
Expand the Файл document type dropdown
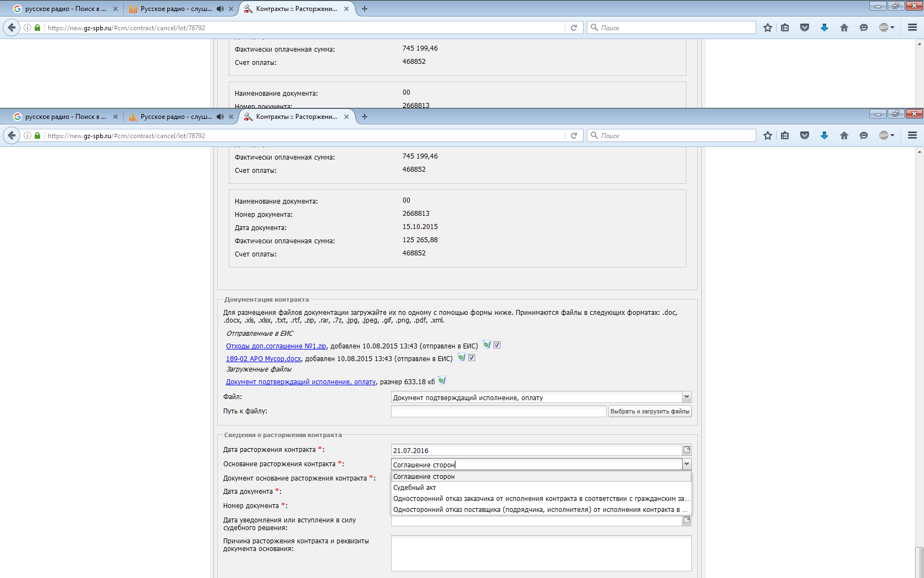(x=686, y=397)
